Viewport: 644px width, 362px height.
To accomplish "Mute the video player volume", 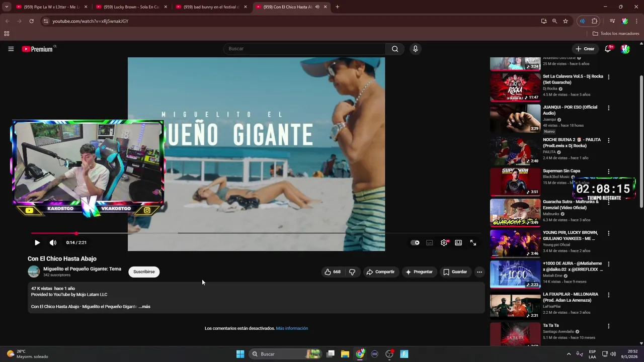I will (53, 242).
